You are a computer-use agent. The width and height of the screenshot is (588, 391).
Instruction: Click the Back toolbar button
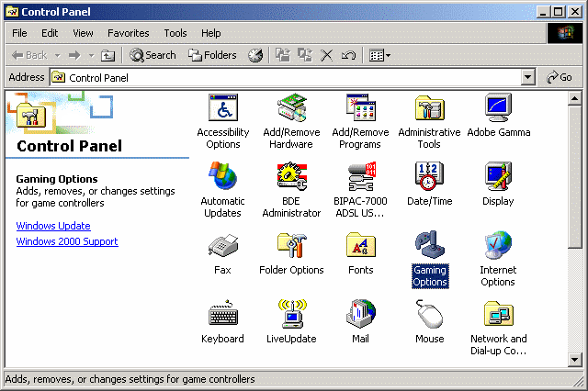coord(29,55)
